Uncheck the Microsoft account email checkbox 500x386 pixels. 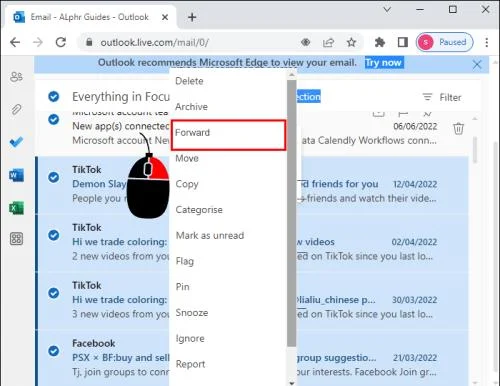[54, 119]
